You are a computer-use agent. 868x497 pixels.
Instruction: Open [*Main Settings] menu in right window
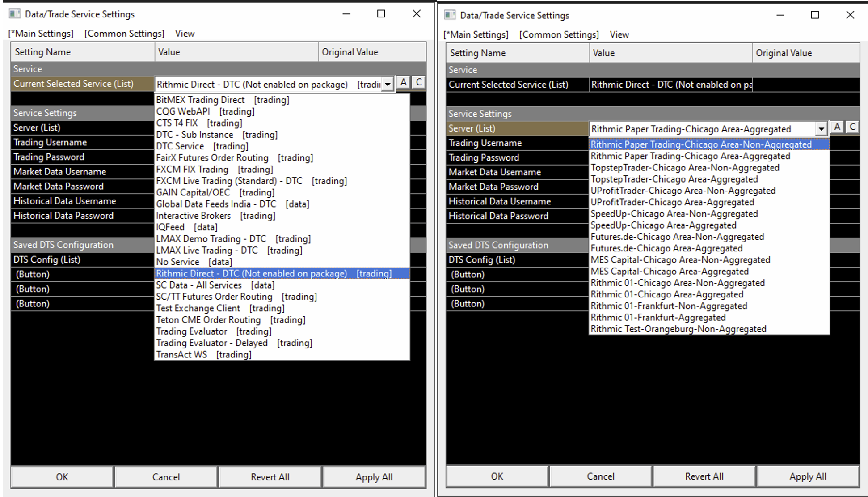click(476, 34)
